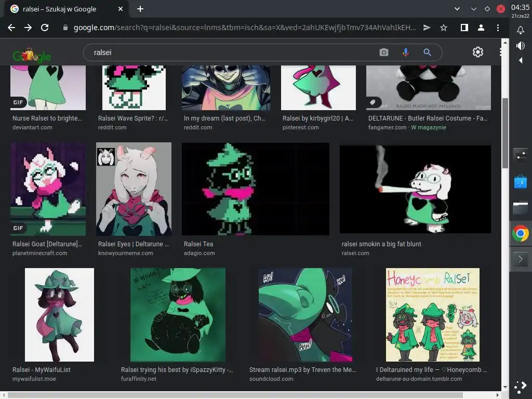Click furaffinity.net source link
532x399 pixels.
pyautogui.click(x=138, y=379)
